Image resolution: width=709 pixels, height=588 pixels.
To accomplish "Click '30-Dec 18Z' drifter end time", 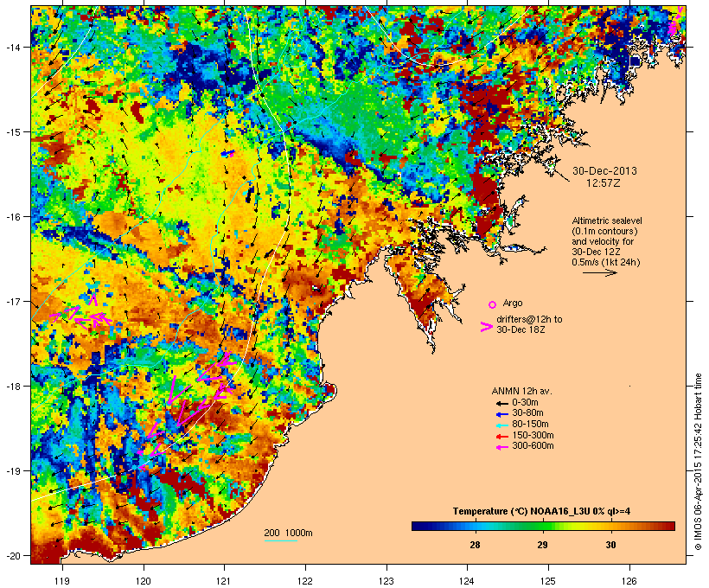I will [x=521, y=329].
